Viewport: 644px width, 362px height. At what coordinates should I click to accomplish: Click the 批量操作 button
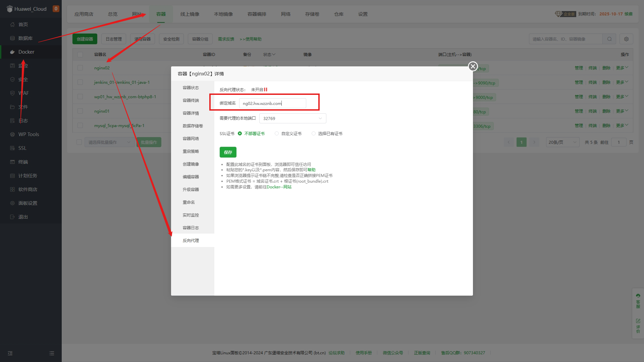tap(149, 142)
